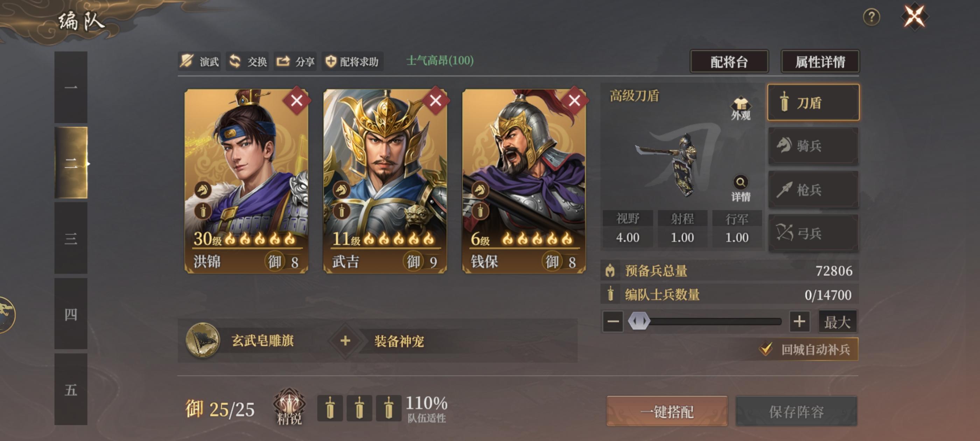Select the 枪兵 spearman troop type
Screen dimensions: 980x441
pyautogui.click(x=813, y=189)
